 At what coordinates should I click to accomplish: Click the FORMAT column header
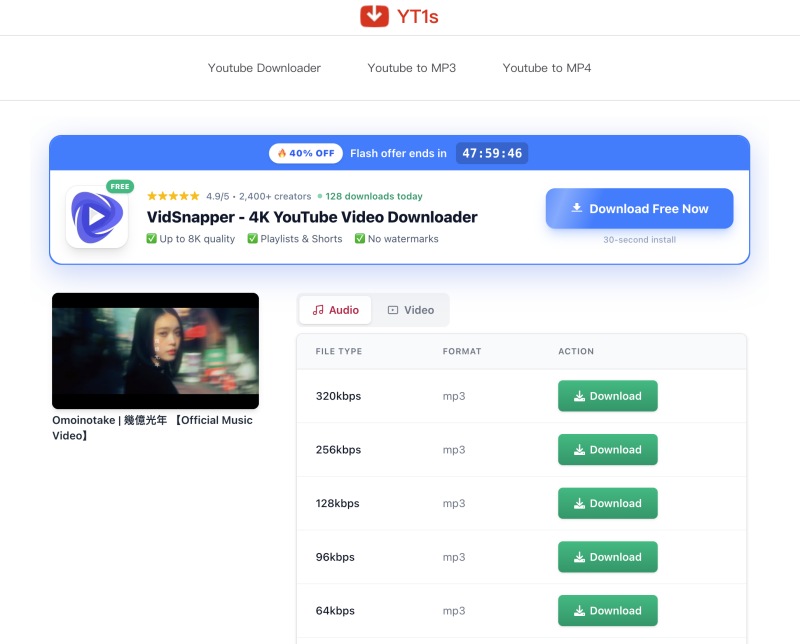point(462,351)
